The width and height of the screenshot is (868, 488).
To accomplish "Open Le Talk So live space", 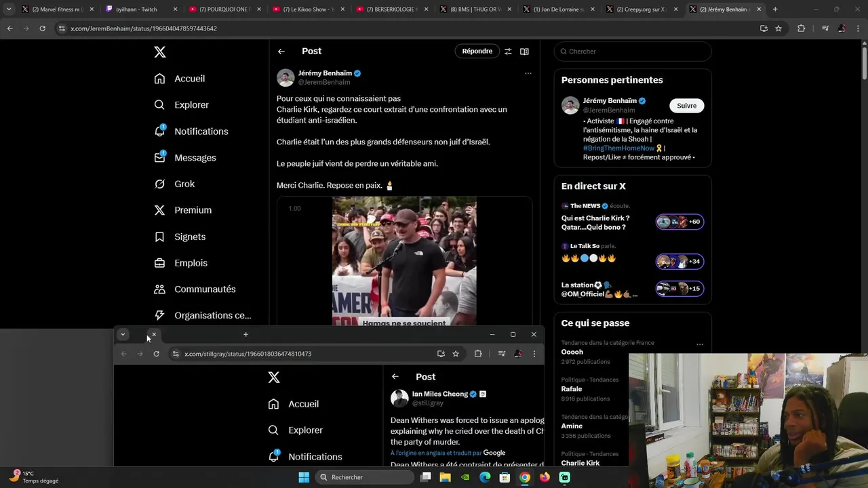I will point(589,258).
